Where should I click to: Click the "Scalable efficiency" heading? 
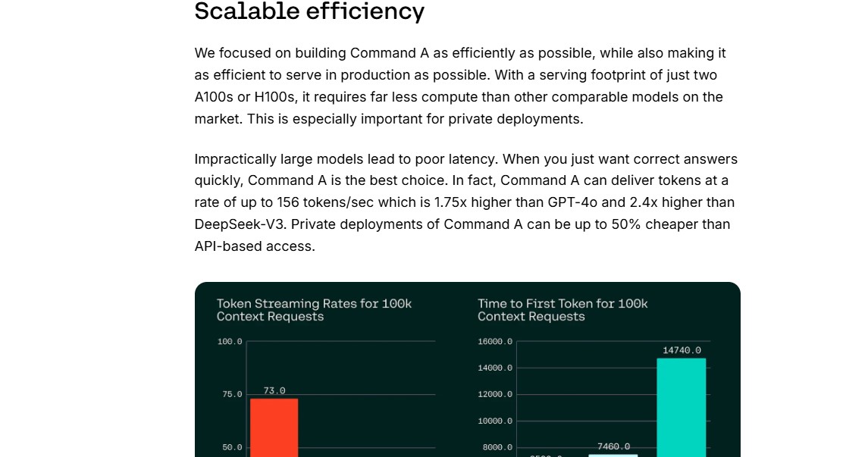point(309,11)
